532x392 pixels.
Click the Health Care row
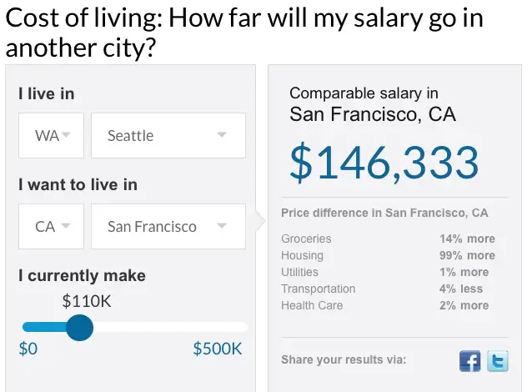tap(385, 305)
